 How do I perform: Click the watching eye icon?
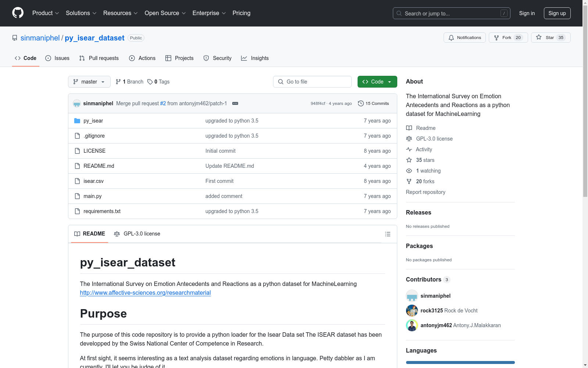(409, 171)
